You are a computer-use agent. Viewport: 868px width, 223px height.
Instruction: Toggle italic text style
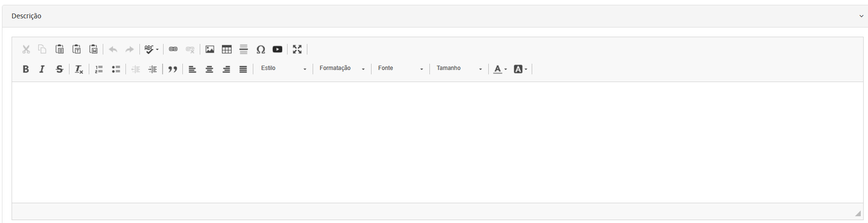point(42,69)
